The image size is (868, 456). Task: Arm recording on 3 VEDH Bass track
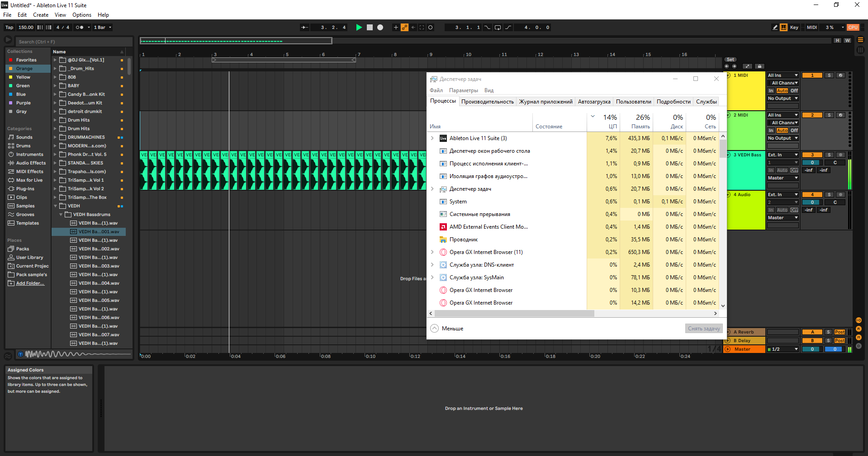(841, 155)
